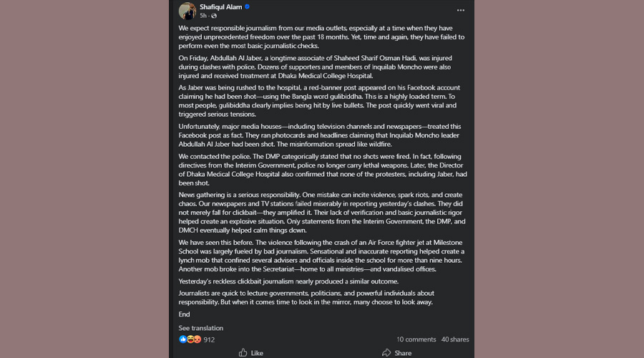Click the blue verified badge
The height and width of the screenshot is (358, 644).
point(248,6)
